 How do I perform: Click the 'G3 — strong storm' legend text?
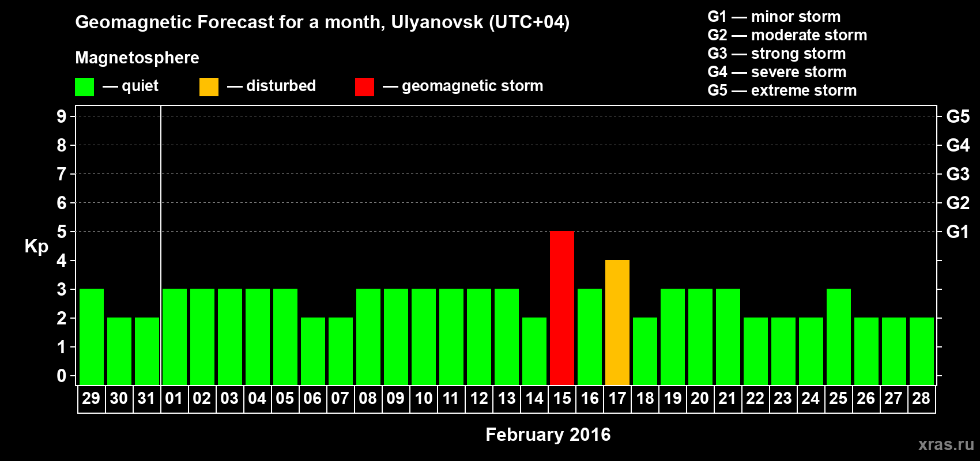click(x=777, y=54)
